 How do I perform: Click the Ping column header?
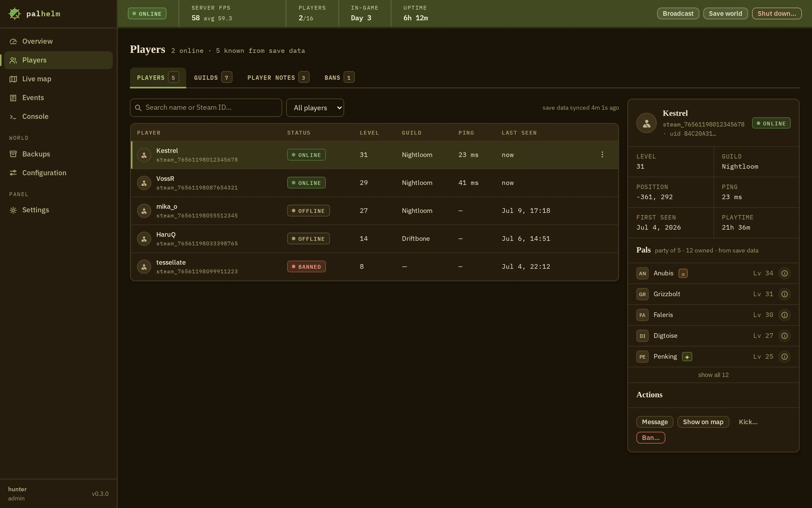pos(466,133)
